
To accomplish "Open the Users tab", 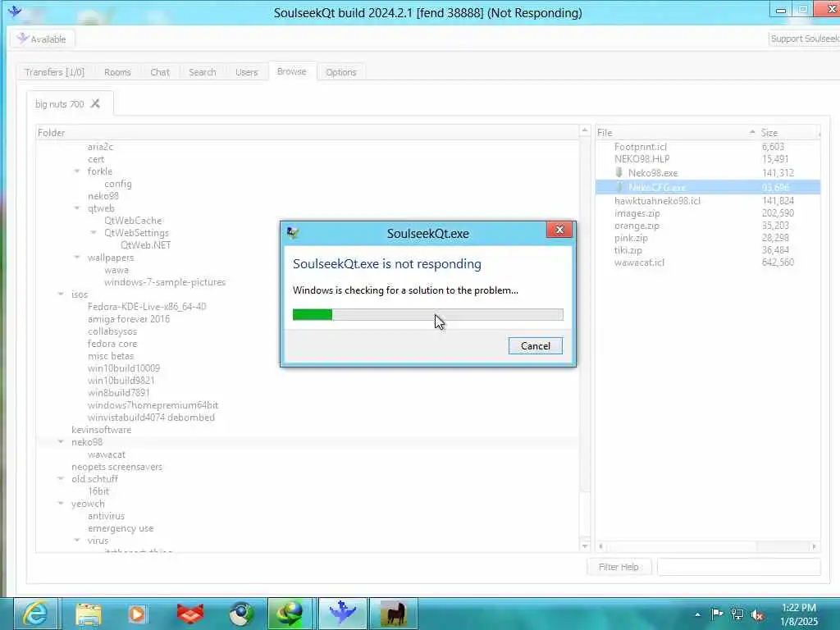I will (246, 72).
